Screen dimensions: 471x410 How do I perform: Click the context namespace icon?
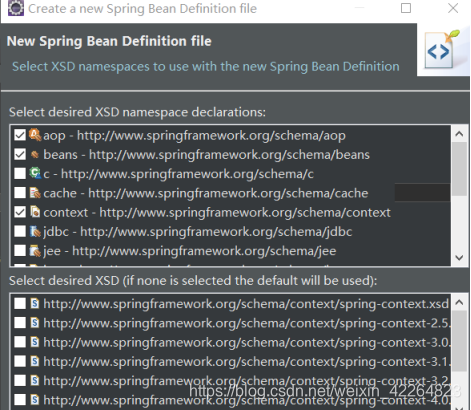35,212
